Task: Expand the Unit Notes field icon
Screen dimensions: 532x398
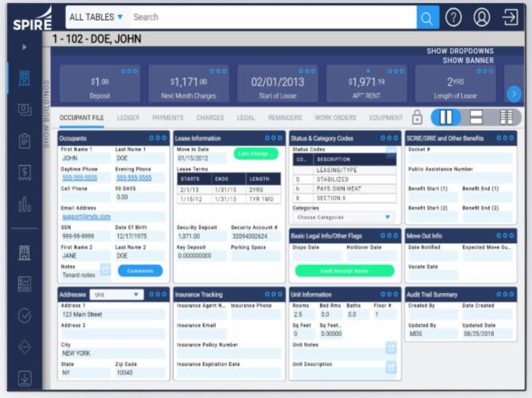Action: pyautogui.click(x=391, y=348)
